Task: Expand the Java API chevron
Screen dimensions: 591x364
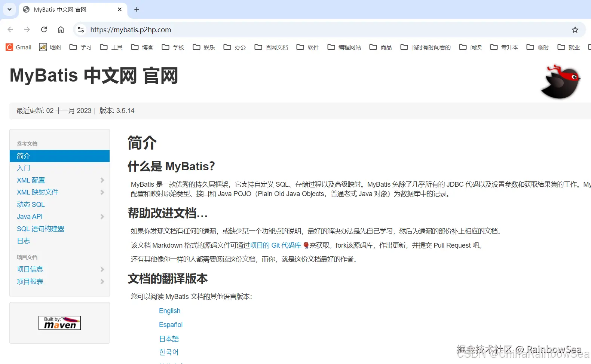Action: tap(102, 217)
